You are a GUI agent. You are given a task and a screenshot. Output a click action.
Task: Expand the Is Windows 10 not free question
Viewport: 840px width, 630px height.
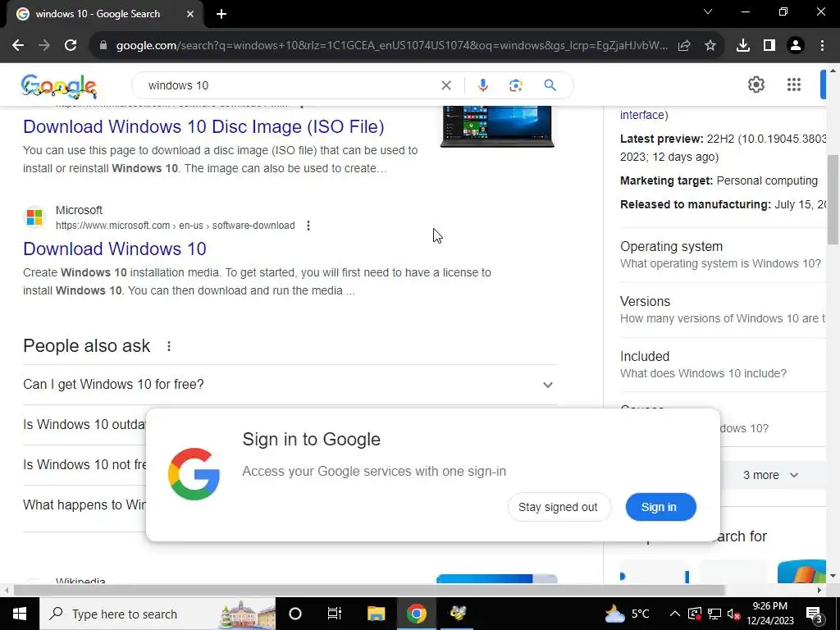click(84, 464)
